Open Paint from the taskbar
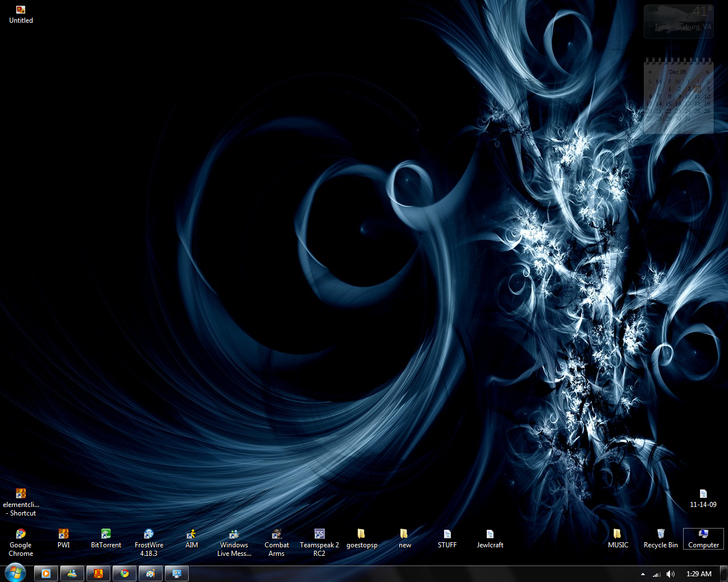This screenshot has height=582, width=728. [151, 573]
